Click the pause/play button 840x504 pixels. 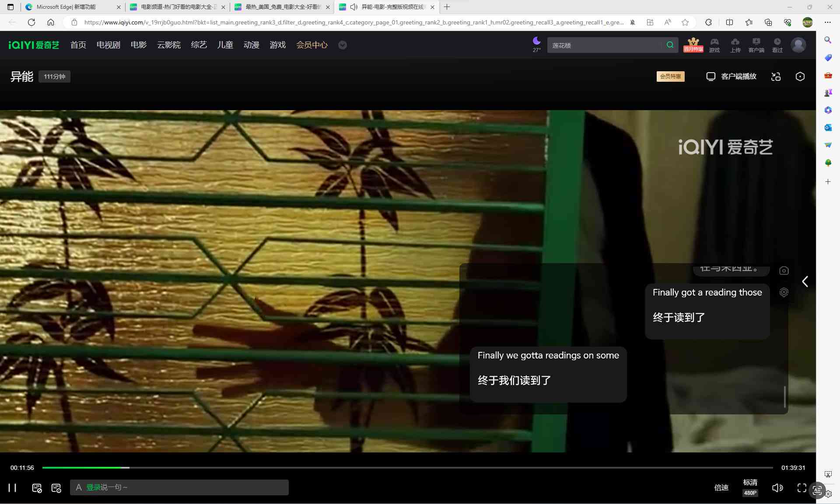(x=11, y=487)
